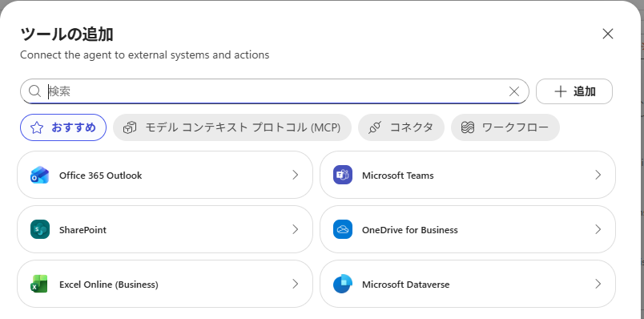Viewport: 644px width, 319px height.
Task: Switch to the コネクタ tab
Action: point(401,127)
